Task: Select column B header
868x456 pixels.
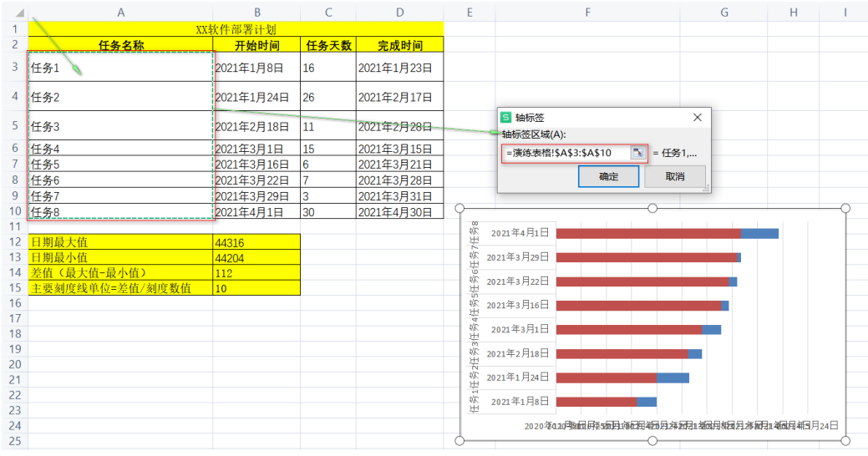Action: pos(256,12)
